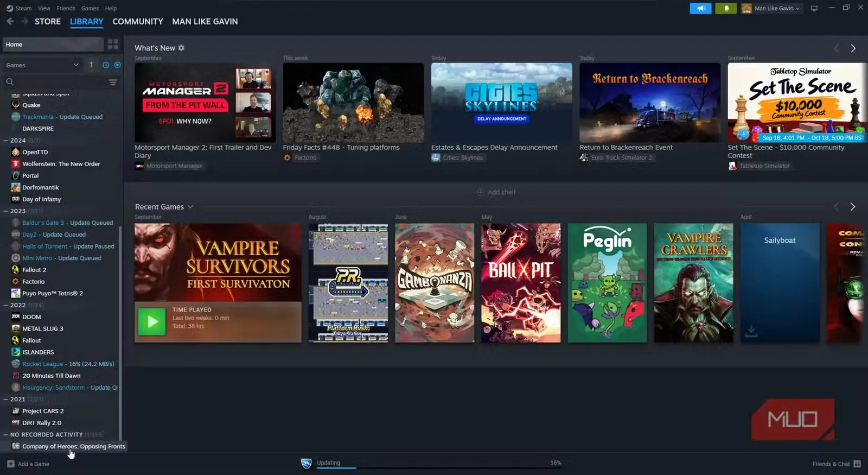The image size is (868, 475).
Task: Click the sidebar search magnifier icon
Action: [x=10, y=82]
